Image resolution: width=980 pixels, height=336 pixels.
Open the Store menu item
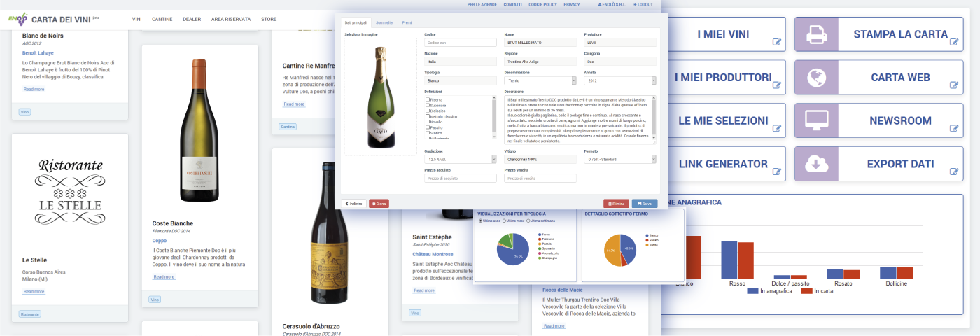[x=269, y=19]
